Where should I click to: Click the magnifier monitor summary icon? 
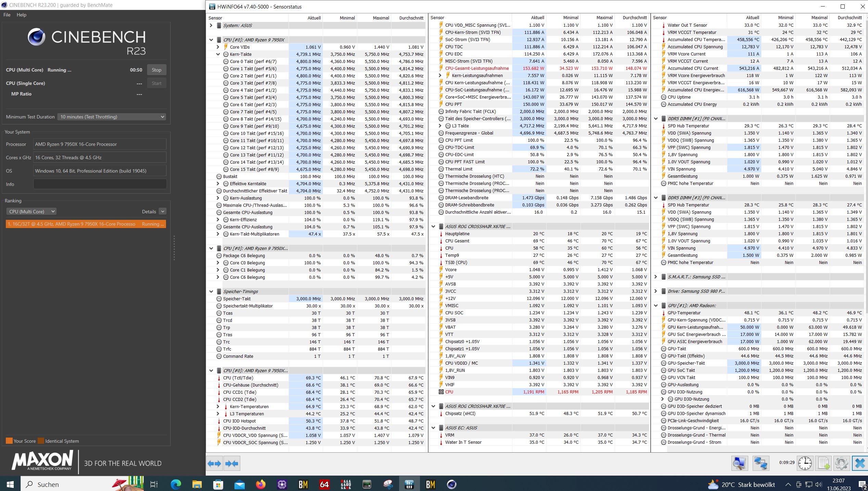(x=739, y=464)
